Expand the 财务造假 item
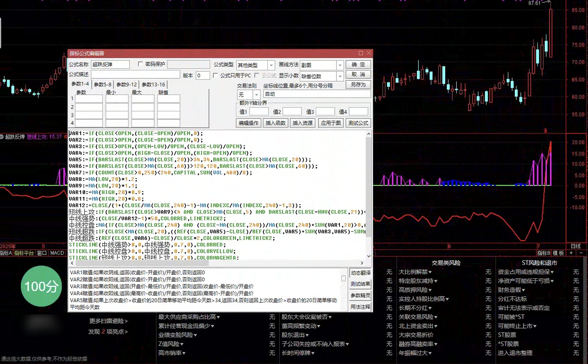Image resolution: width=588 pixels, height=364 pixels. 511,290
